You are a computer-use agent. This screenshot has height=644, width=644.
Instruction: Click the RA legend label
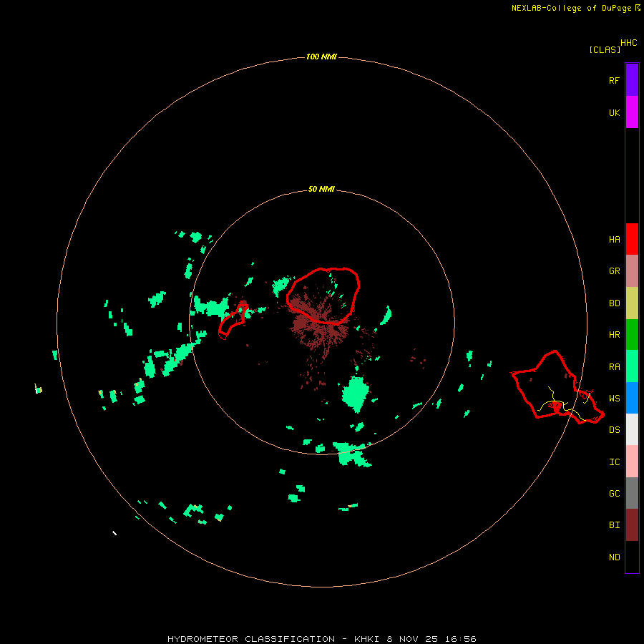(614, 367)
